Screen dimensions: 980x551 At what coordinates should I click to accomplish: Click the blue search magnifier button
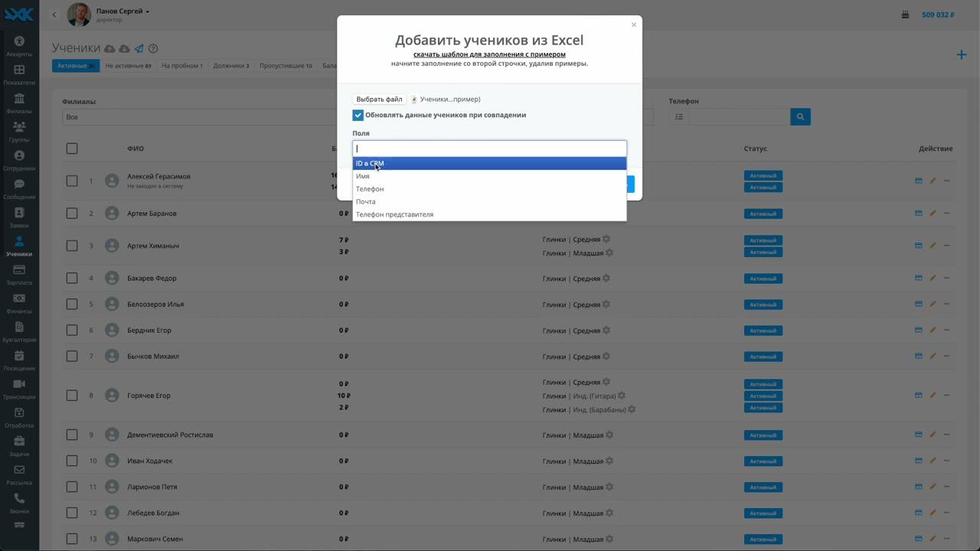tap(800, 117)
